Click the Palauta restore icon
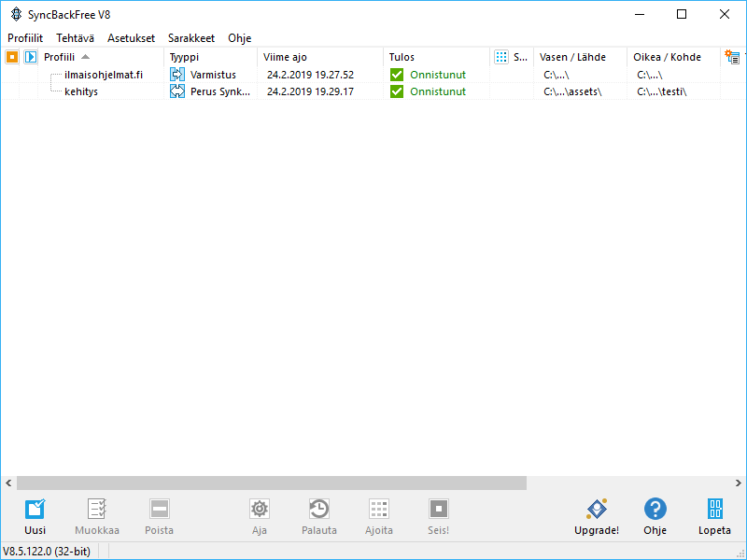The height and width of the screenshot is (560, 747). (318, 509)
